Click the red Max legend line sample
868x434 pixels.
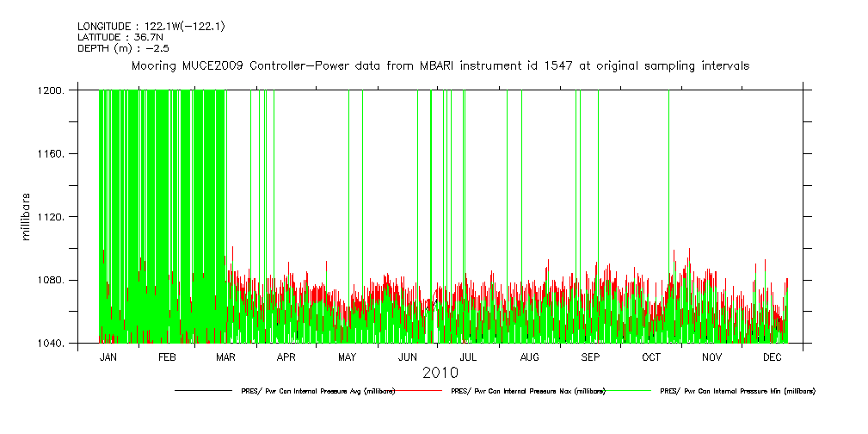pos(422,391)
